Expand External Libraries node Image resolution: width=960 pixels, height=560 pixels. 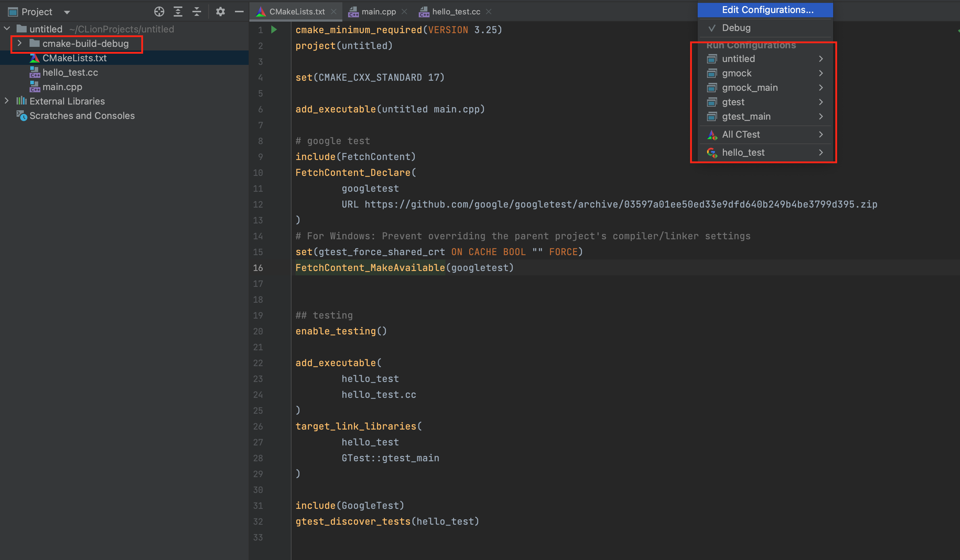[x=6, y=101]
